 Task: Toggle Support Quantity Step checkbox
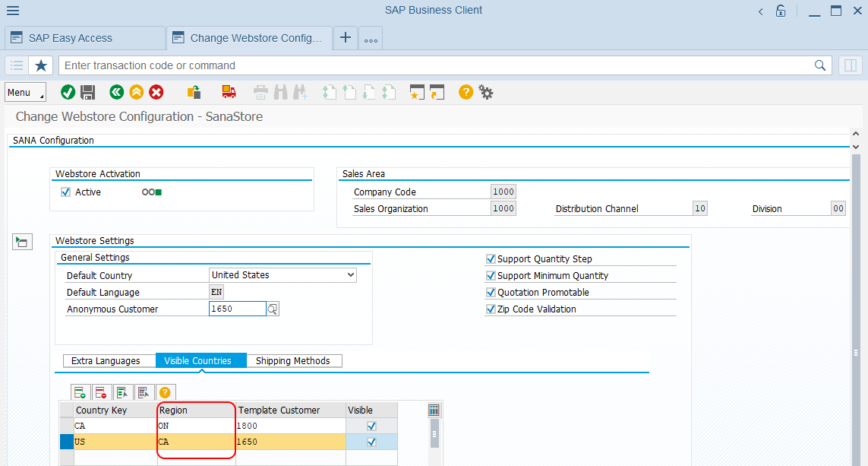tap(491, 258)
